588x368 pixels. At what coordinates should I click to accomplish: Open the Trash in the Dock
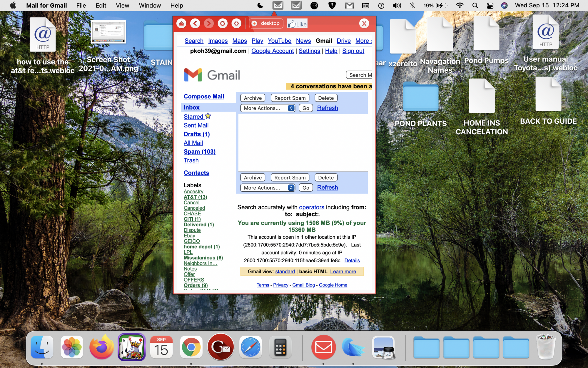546,347
